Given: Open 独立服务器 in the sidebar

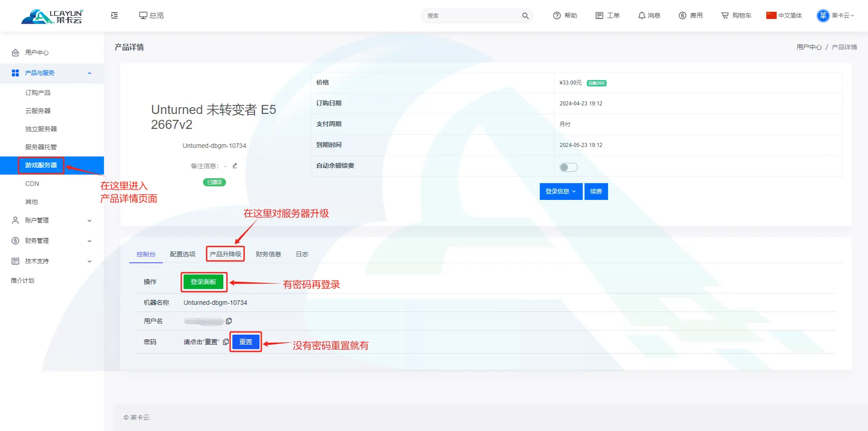Looking at the screenshot, I should 41,129.
